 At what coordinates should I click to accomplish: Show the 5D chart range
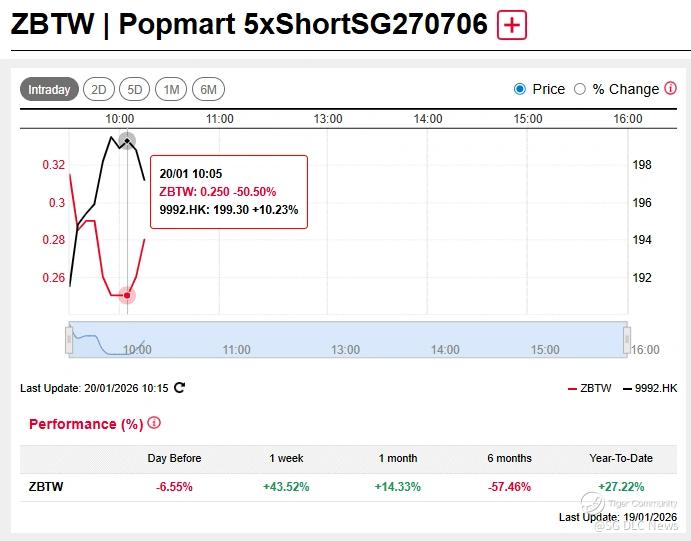[x=135, y=90]
